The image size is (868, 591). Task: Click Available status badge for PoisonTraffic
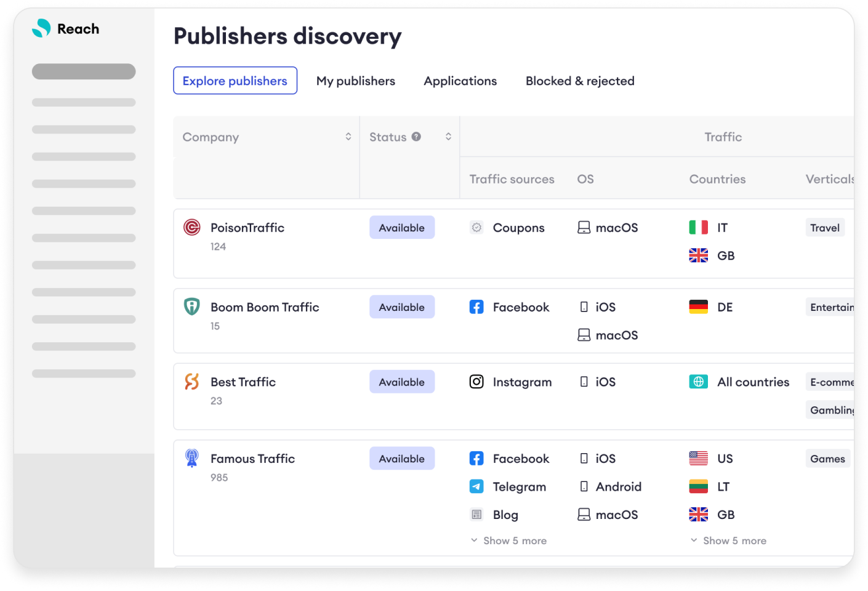pyautogui.click(x=402, y=228)
